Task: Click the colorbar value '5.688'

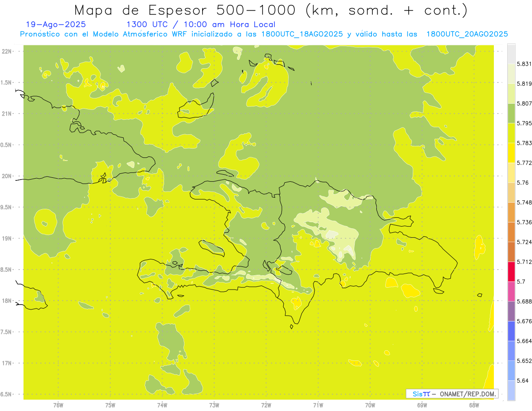Action: click(x=524, y=301)
